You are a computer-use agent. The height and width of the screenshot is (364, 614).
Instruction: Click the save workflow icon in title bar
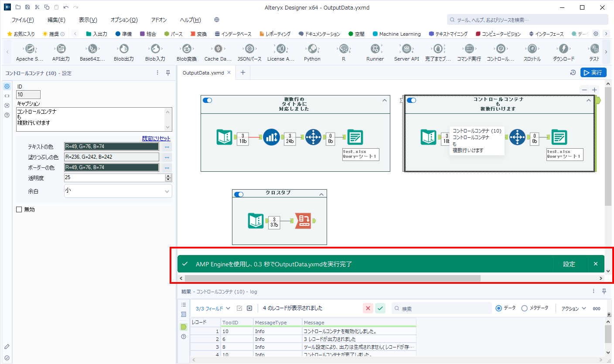[x=27, y=7]
